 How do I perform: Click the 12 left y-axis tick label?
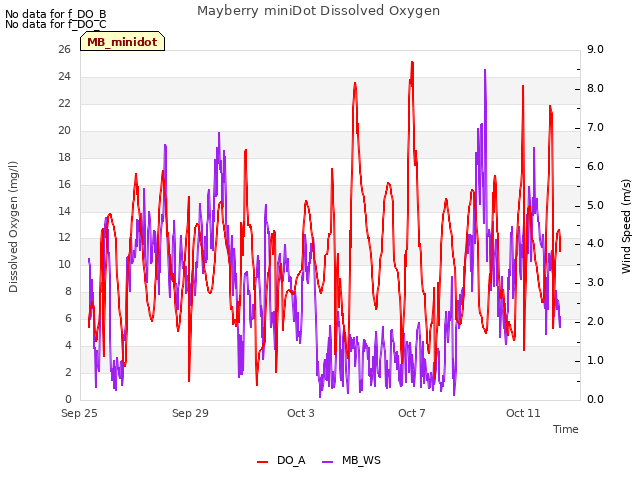(64, 238)
